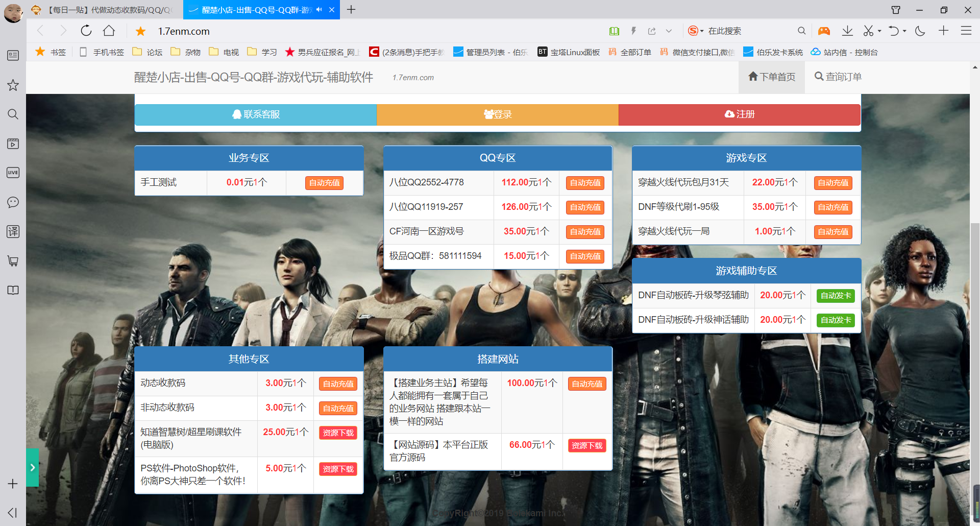Open reader mode book icon
Image resolution: width=980 pixels, height=526 pixels.
pos(614,31)
